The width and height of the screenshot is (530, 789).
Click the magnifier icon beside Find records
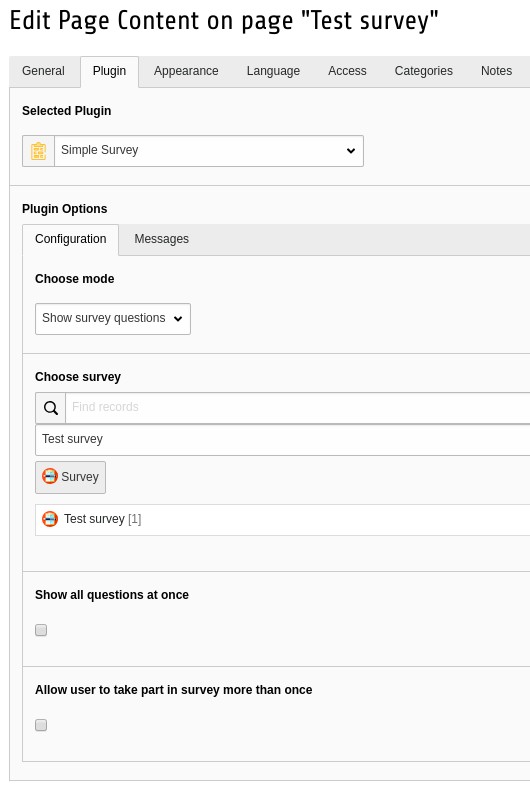click(x=50, y=408)
